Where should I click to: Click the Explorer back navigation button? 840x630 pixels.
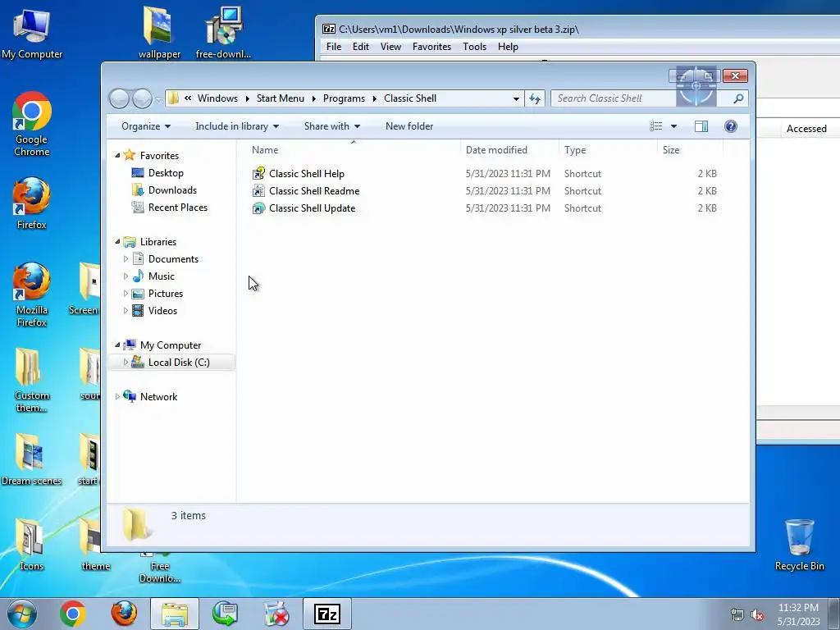click(x=119, y=98)
